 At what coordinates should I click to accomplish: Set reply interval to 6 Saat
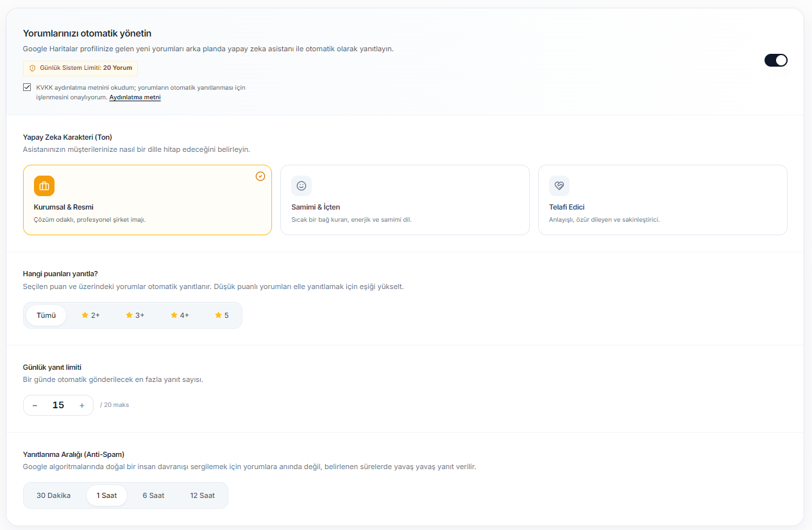pos(153,495)
